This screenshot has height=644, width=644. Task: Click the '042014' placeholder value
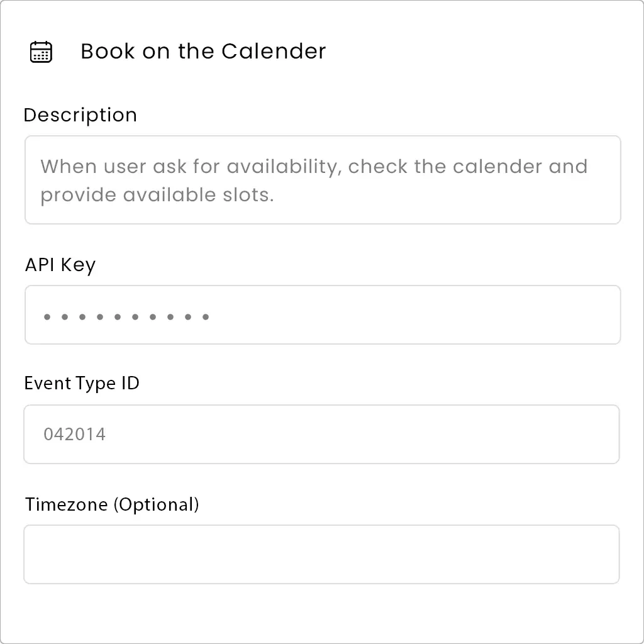point(75,434)
